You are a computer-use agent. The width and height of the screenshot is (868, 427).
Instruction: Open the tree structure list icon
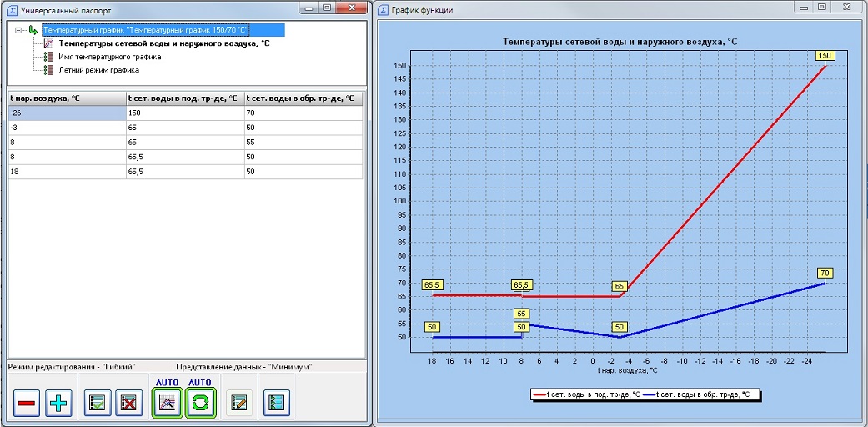[276, 403]
